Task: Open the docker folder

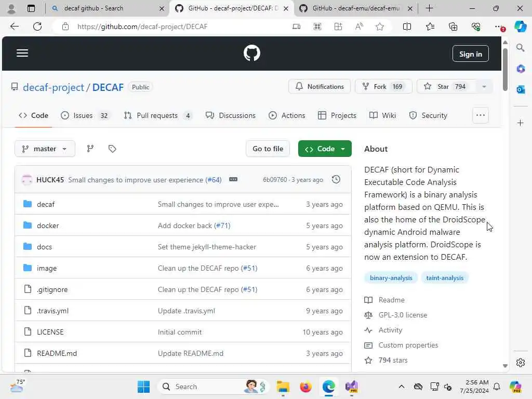Action: (48, 225)
